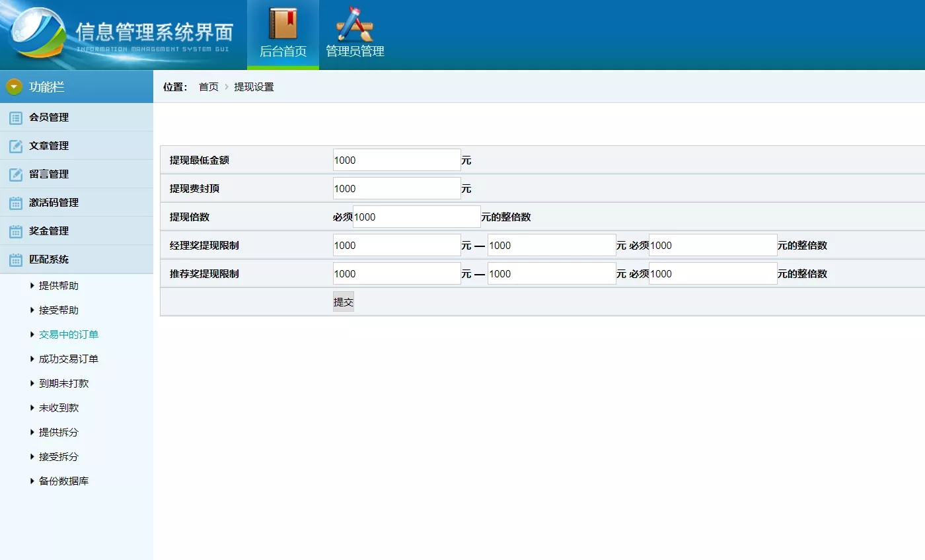Collapse the 匹配系统 menu section
Image resolution: width=925 pixels, height=560 pixels.
pos(49,260)
